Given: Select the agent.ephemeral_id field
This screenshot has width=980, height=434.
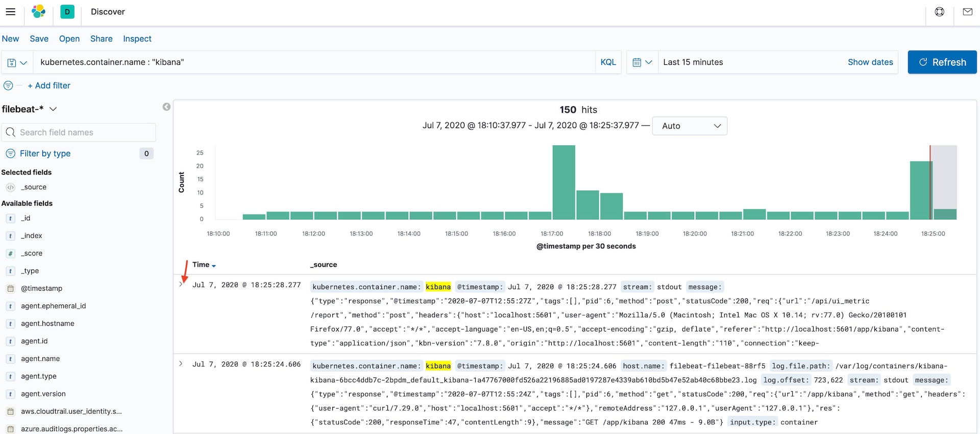Looking at the screenshot, I should (x=53, y=306).
